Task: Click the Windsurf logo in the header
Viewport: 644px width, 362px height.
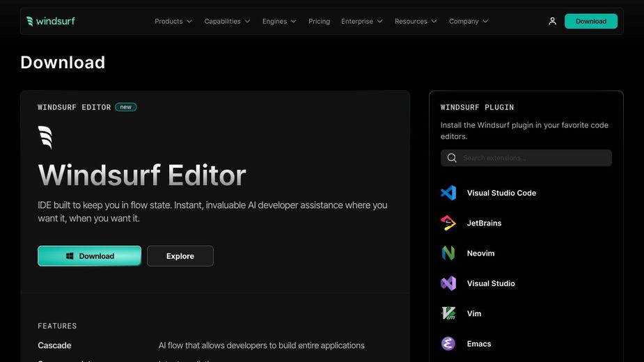Action: [50, 21]
